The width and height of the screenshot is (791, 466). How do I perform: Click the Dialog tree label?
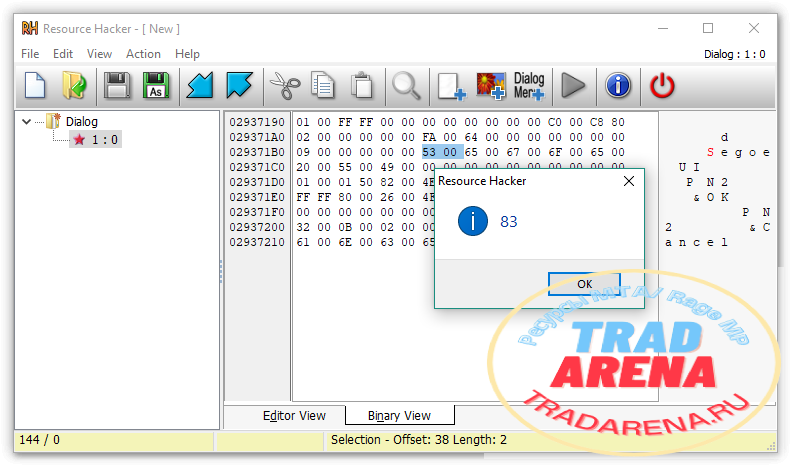tap(82, 122)
